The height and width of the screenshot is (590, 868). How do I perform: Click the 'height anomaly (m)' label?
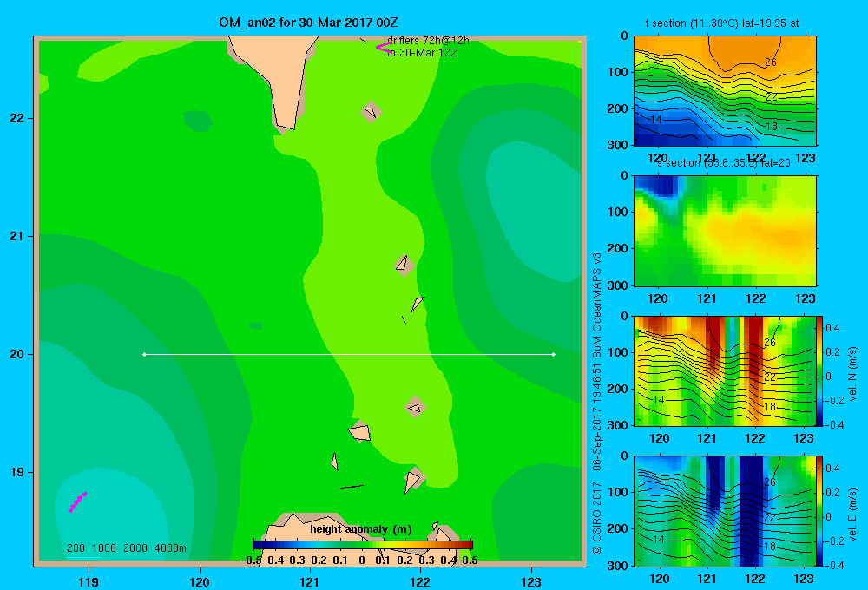[x=361, y=529]
